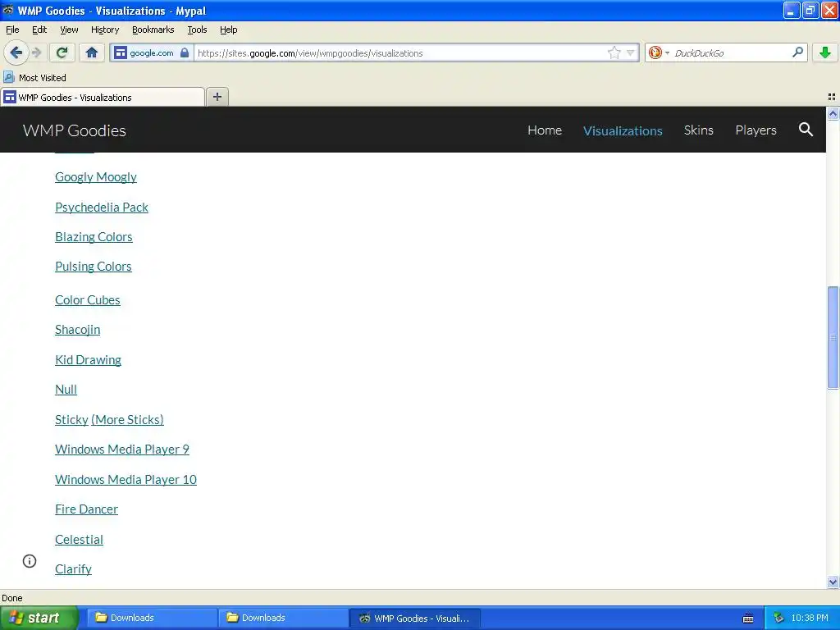Reload the page with the refresh icon

(62, 52)
